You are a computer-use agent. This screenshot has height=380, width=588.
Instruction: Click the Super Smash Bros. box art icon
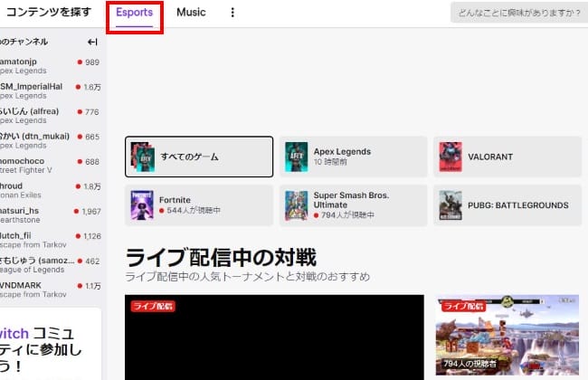(296, 205)
